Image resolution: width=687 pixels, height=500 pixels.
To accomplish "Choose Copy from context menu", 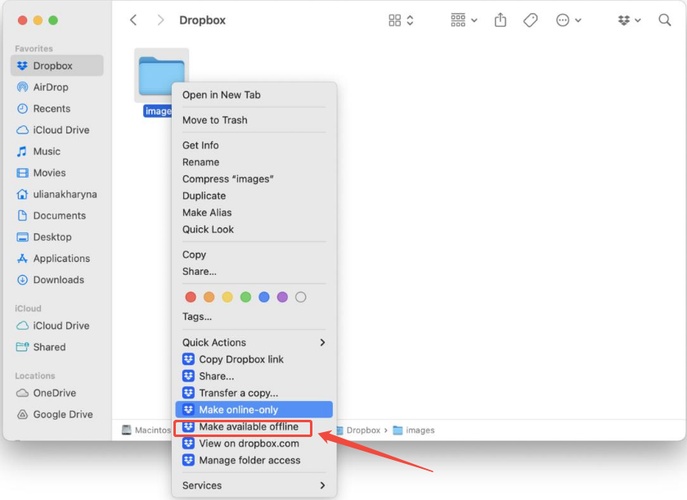I will click(x=254, y=255).
